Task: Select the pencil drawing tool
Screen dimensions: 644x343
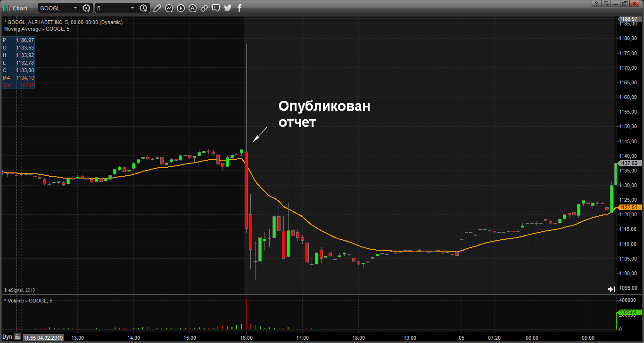Action: (157, 8)
